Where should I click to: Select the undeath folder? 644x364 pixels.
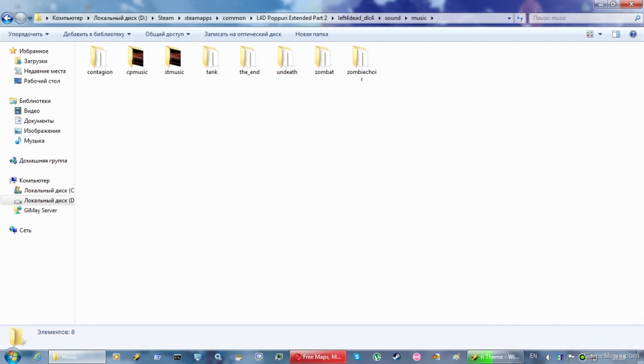[x=286, y=61]
